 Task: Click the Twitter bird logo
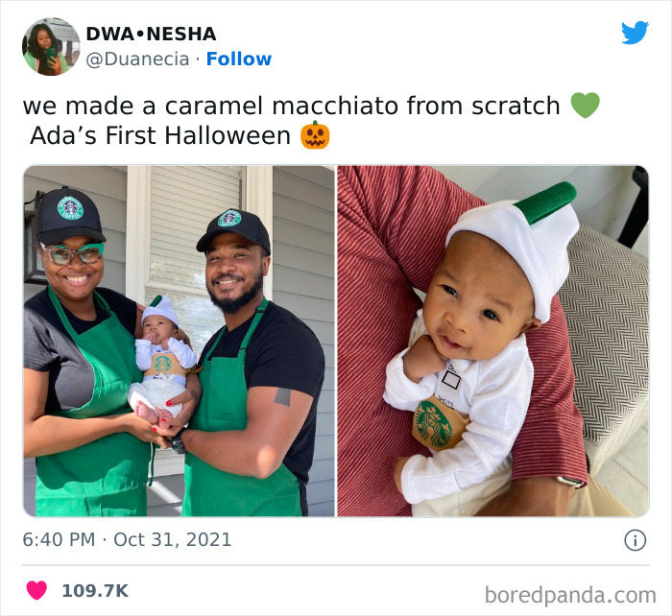coord(635,32)
